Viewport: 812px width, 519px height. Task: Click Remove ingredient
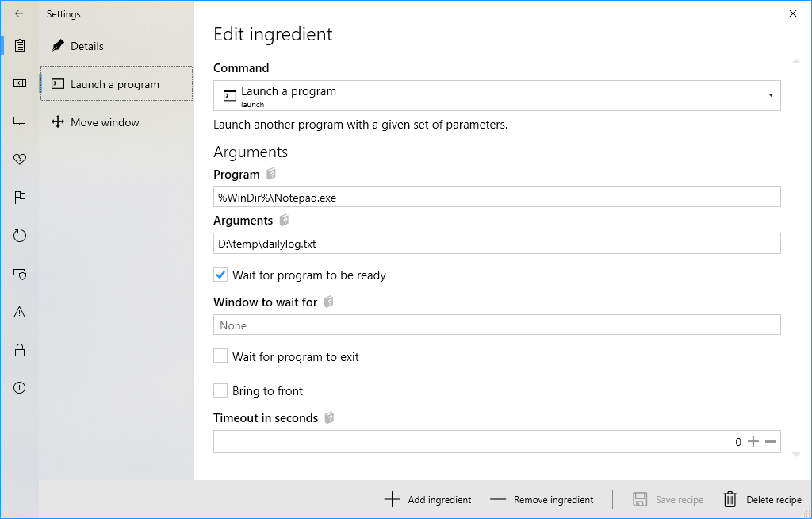tap(542, 499)
